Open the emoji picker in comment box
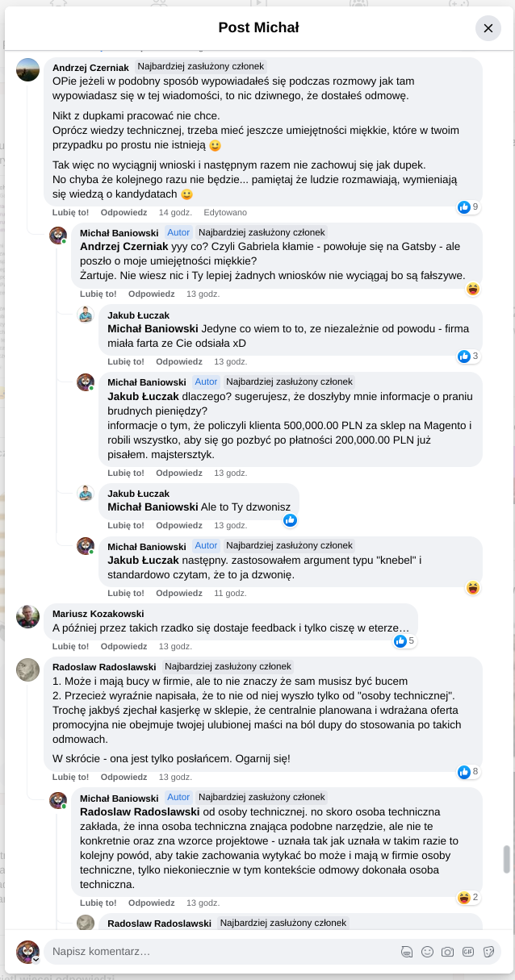Viewport: 515px width, 980px height. coord(428,952)
